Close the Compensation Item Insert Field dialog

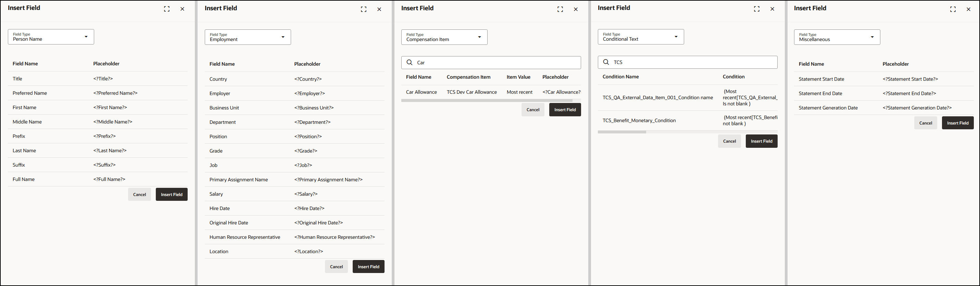click(576, 10)
